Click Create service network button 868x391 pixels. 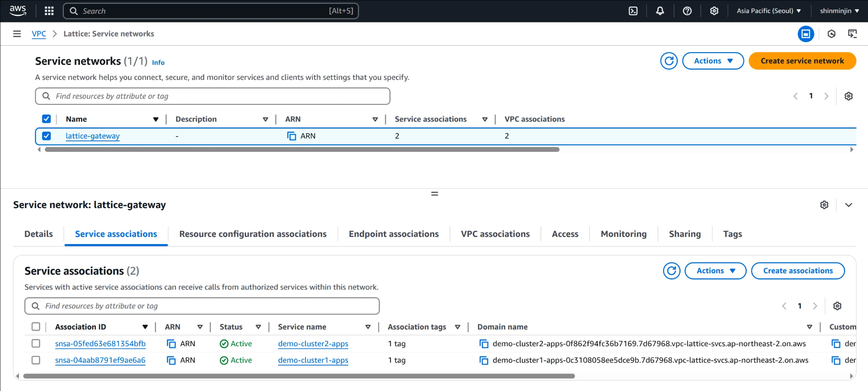click(x=802, y=61)
